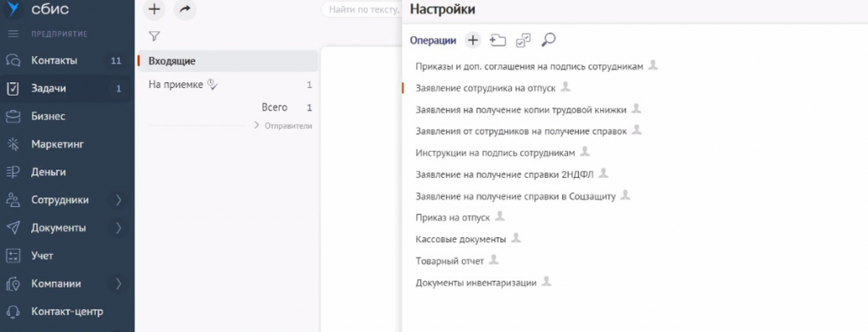Expand the Сотрудники submenu chevron

pyautogui.click(x=119, y=200)
